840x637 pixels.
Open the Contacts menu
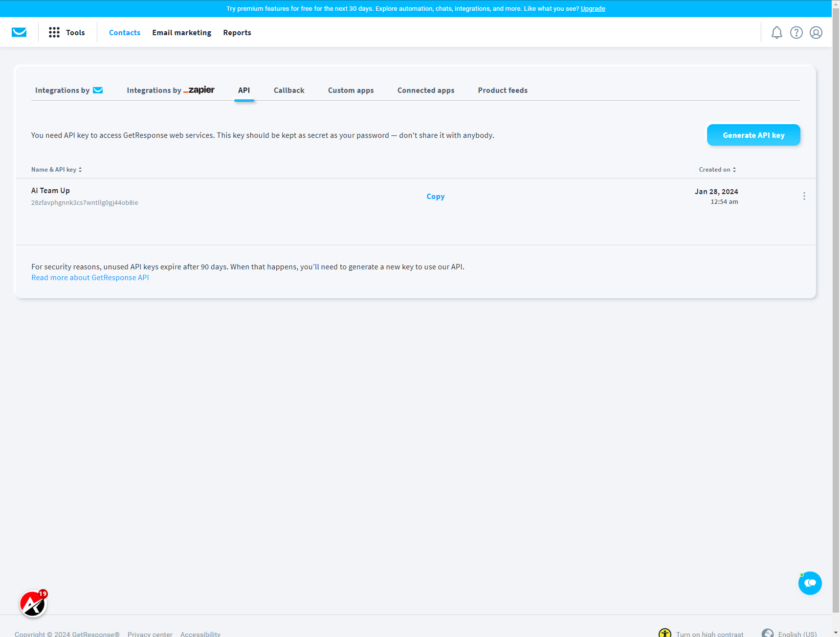pyautogui.click(x=125, y=32)
